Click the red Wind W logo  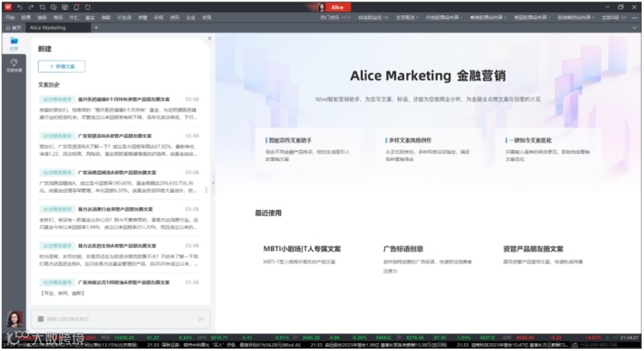[8, 7]
